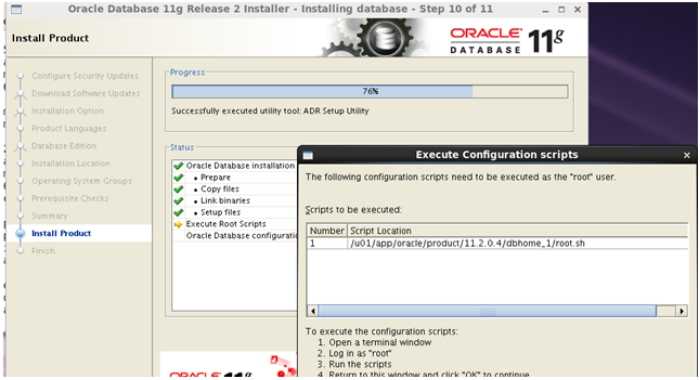Select the root.sh script location cell
The height and width of the screenshot is (380, 700).
click(518, 243)
